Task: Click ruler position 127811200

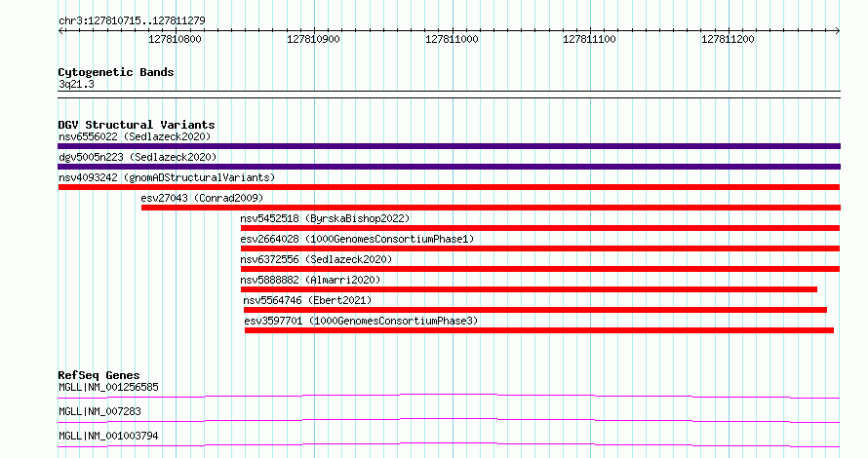Action: pyautogui.click(x=728, y=39)
